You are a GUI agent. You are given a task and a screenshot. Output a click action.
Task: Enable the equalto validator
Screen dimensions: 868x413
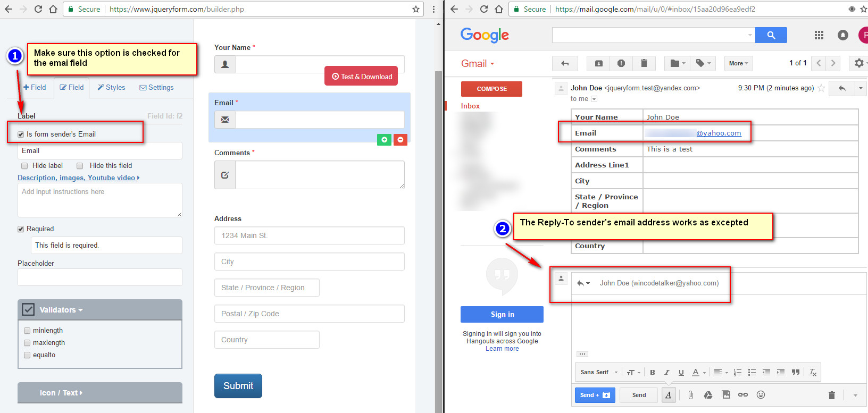[27, 355]
